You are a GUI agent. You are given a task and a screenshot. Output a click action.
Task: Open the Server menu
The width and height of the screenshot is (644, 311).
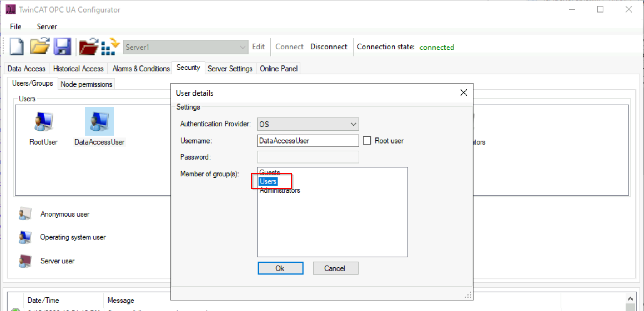47,26
